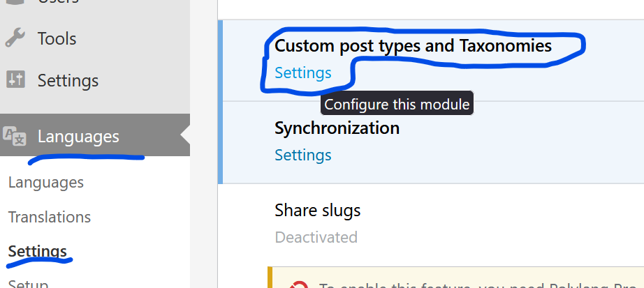Click the Deactivated status under Share slugs
Image resolution: width=644 pixels, height=288 pixels.
(316, 237)
